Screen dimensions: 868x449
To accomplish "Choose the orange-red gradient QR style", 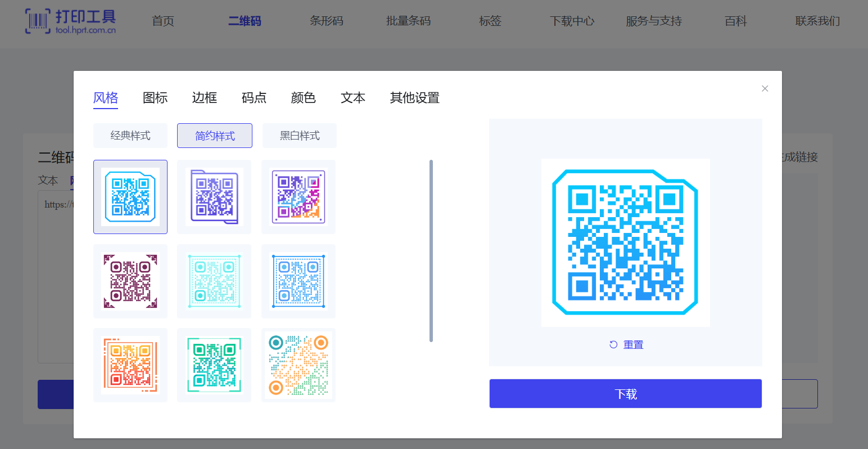I will 130,365.
